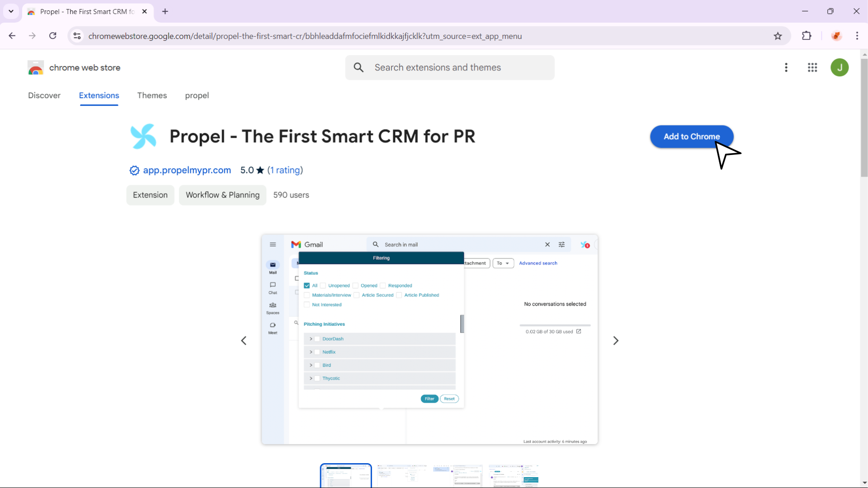Open the 1 rating link
The width and height of the screenshot is (868, 488).
285,170
